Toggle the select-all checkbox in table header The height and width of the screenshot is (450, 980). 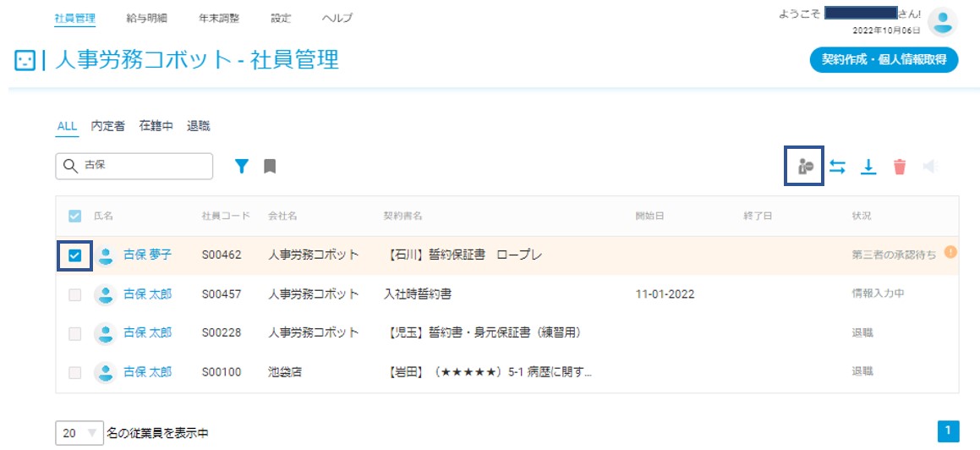point(75,216)
